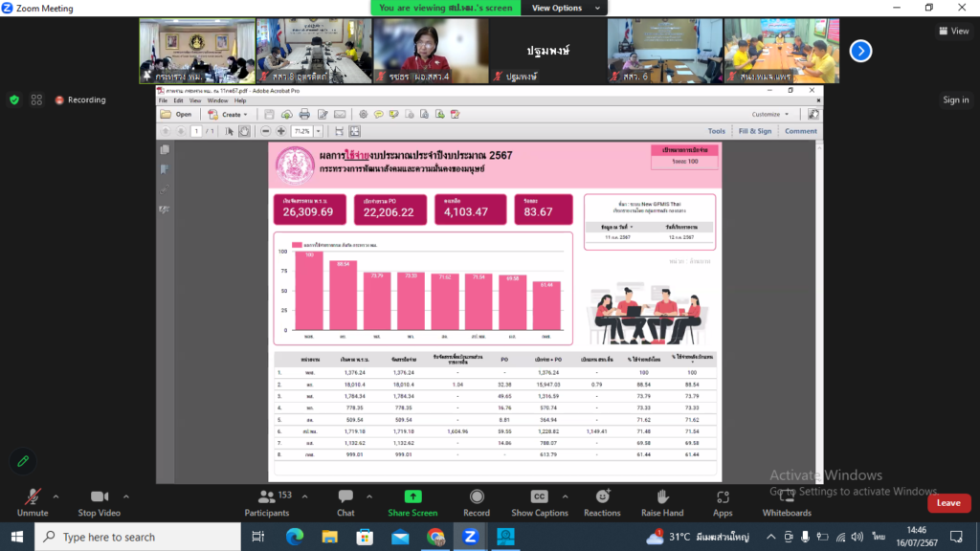Click the fit one full page icon

coord(355,131)
